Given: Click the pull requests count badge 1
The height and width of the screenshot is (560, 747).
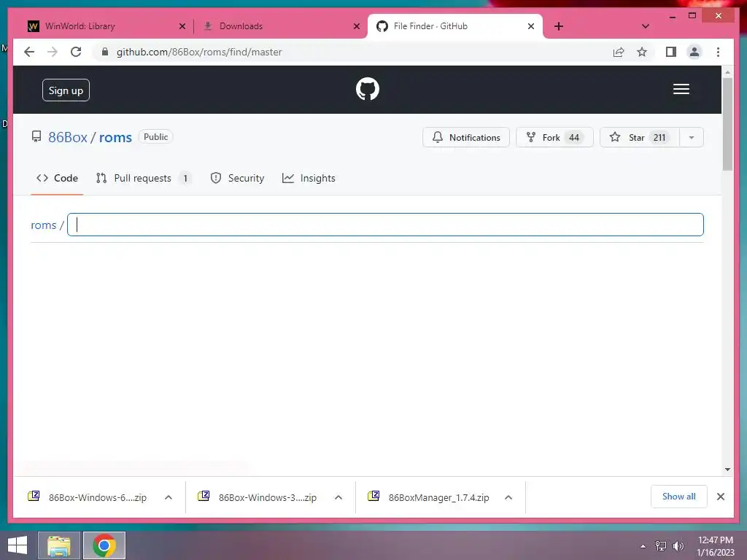Looking at the screenshot, I should pyautogui.click(x=185, y=179).
